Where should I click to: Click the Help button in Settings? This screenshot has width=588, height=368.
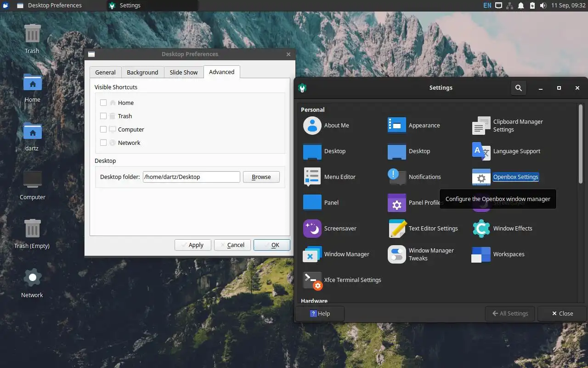point(320,313)
